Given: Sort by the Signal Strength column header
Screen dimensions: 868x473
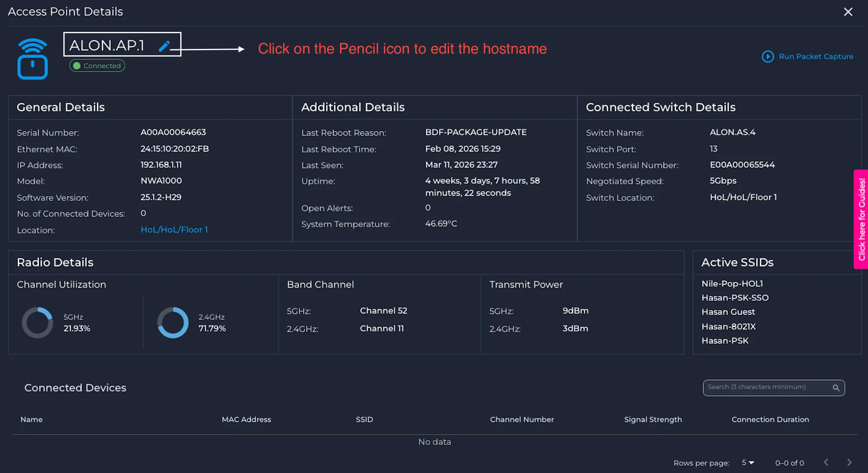Looking at the screenshot, I should coord(653,419).
